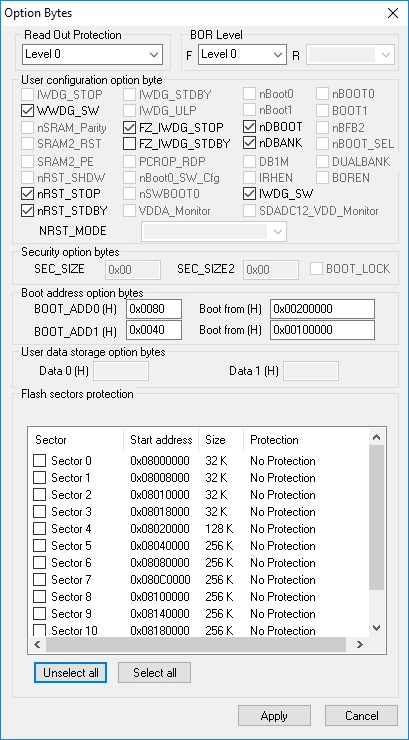Open the Read Out Protection dropdown
The image size is (409, 740).
92,54
